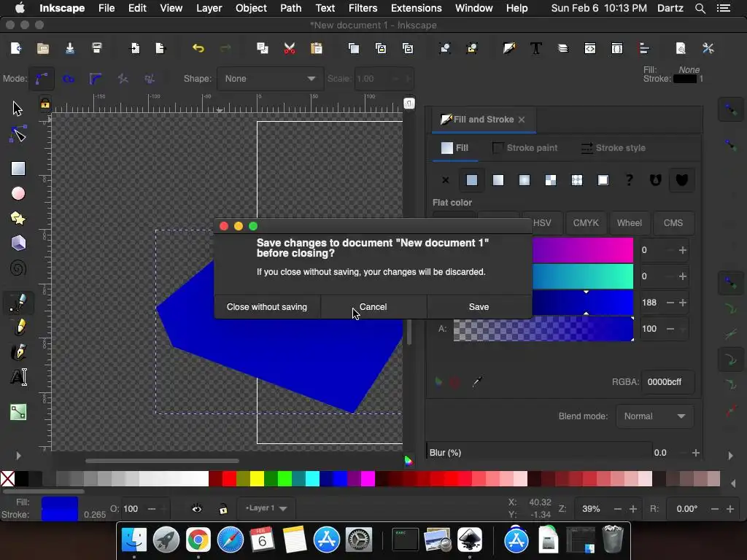Image resolution: width=747 pixels, height=560 pixels.
Task: Switch to Stroke style tab
Action: point(614,147)
